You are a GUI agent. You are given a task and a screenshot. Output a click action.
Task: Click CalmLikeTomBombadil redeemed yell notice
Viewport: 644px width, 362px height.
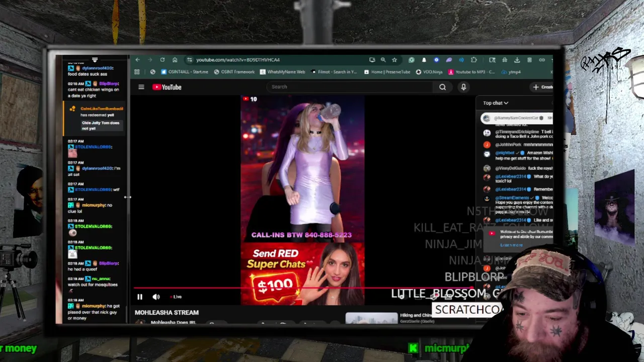pyautogui.click(x=95, y=118)
